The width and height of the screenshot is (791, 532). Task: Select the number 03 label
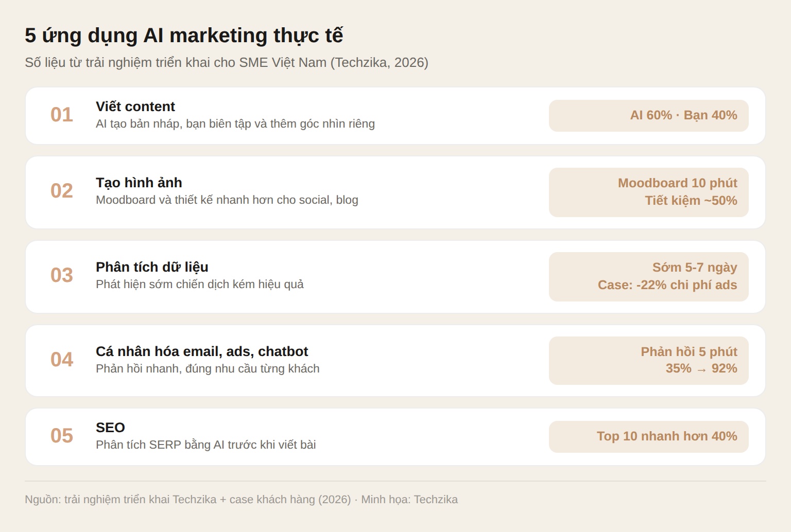[62, 275]
